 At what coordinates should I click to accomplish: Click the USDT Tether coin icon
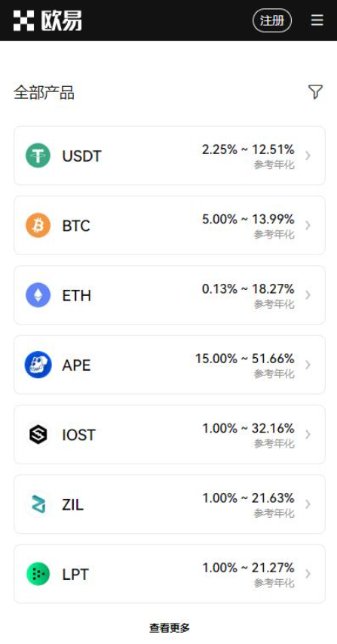point(38,156)
